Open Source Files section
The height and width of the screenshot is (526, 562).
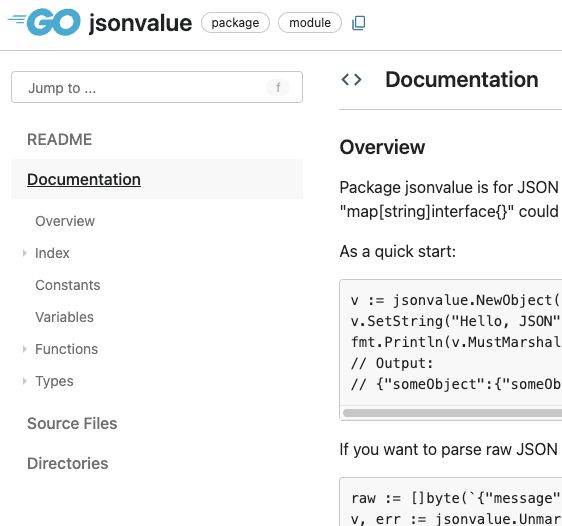pyautogui.click(x=72, y=424)
